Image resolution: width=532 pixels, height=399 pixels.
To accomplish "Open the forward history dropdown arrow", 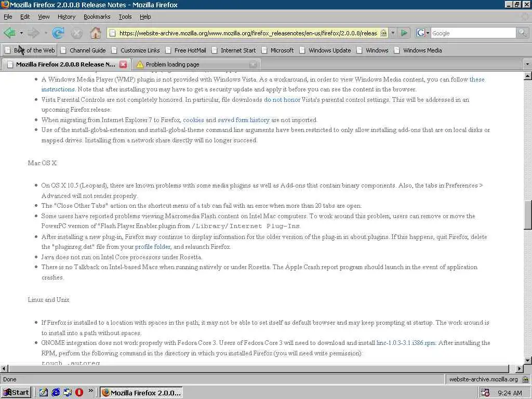I will click(46, 33).
